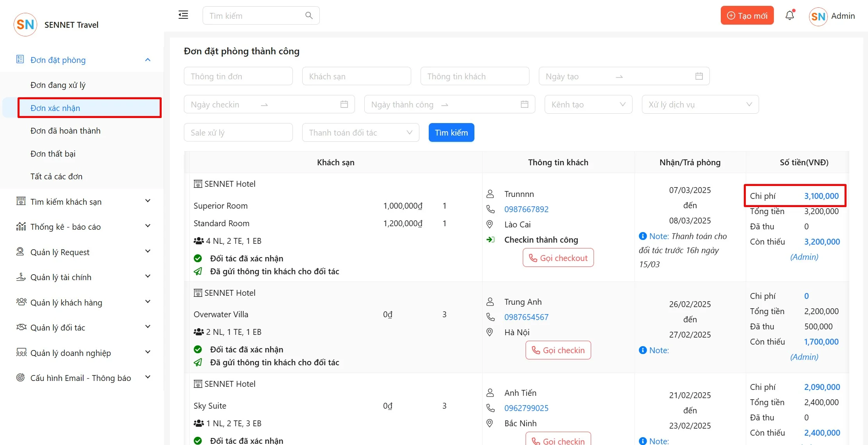The height and width of the screenshot is (445, 868).
Task: Open the Xử lý dịch vụ dropdown
Action: (x=700, y=104)
